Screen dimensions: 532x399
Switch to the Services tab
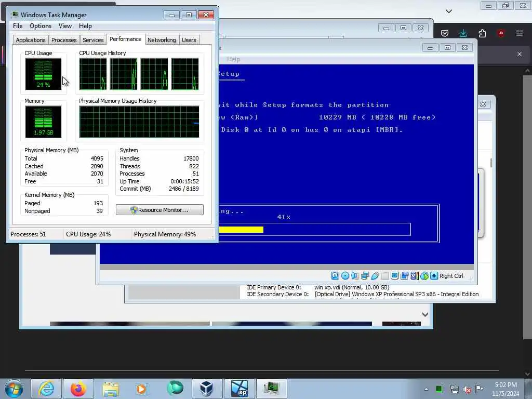tap(93, 40)
